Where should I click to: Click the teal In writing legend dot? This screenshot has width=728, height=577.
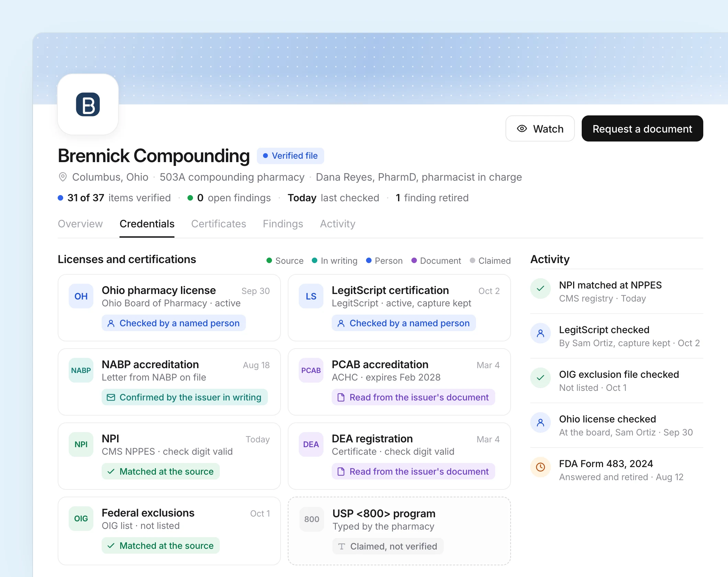[315, 261]
